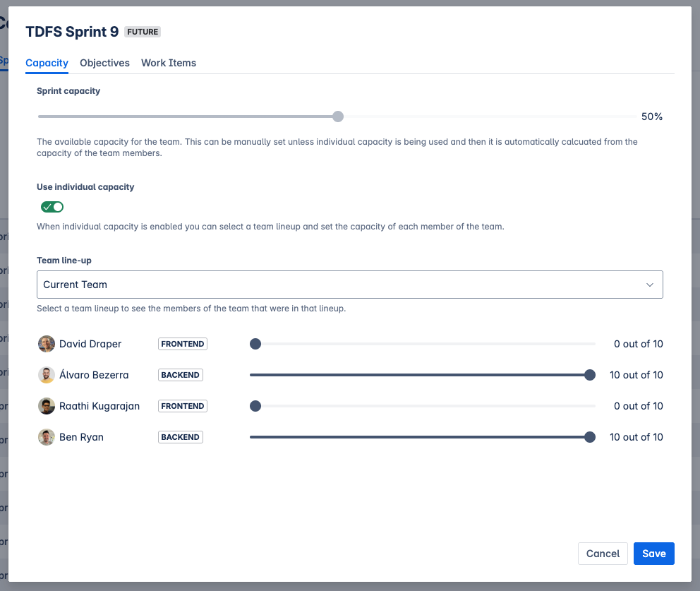
Task: Open the Team line-up dropdown
Action: click(x=349, y=285)
